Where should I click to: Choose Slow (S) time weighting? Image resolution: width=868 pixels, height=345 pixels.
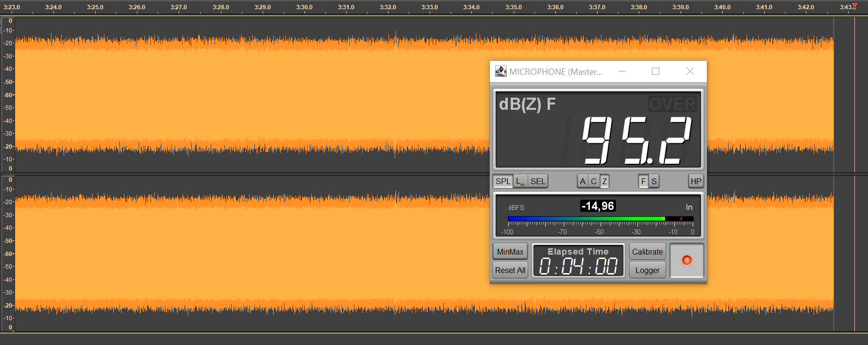point(654,181)
